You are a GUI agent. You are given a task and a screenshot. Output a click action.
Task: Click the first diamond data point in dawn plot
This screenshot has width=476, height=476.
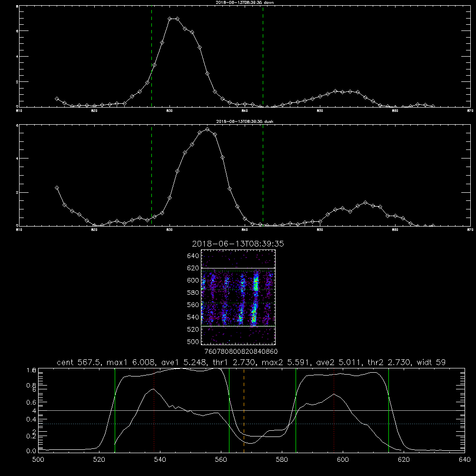coord(57,99)
